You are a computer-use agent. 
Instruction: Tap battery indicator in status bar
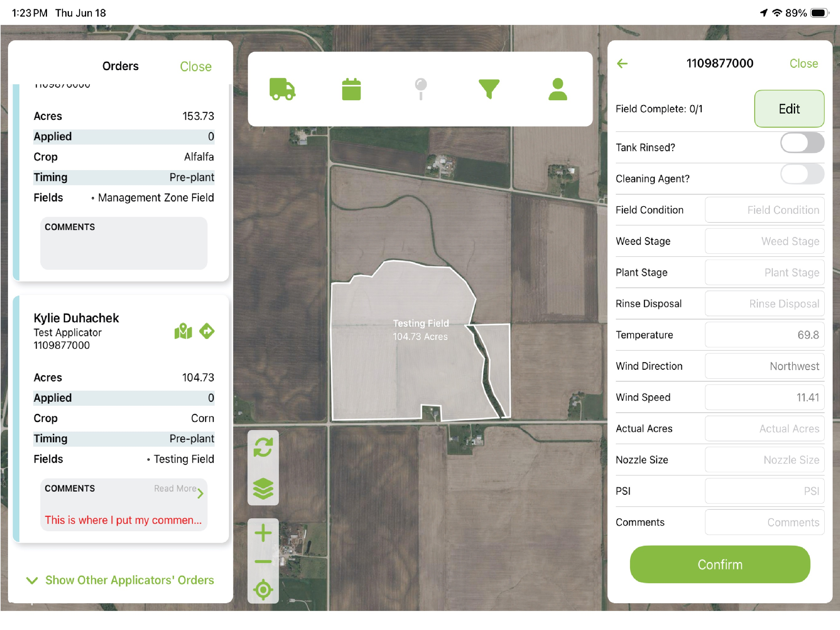click(x=819, y=13)
